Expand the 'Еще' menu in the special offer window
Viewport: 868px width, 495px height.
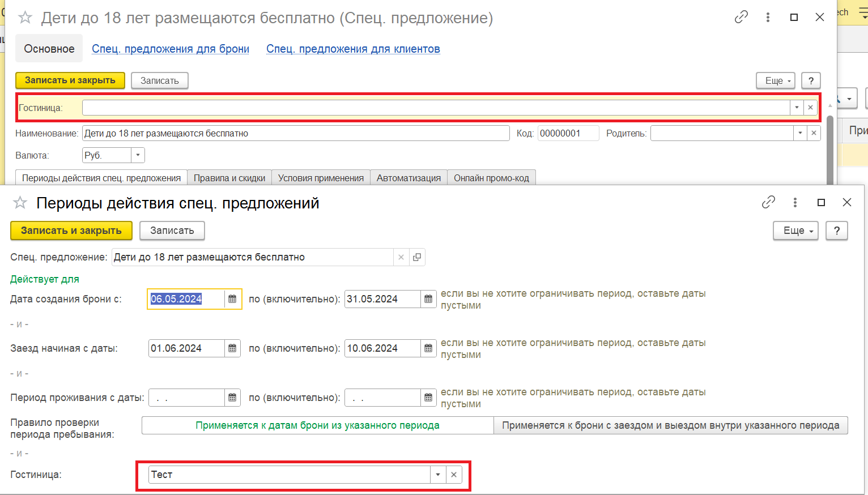coord(776,80)
